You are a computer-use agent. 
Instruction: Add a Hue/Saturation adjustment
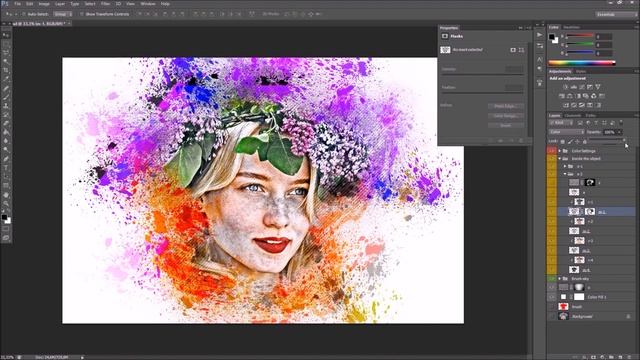562,96
